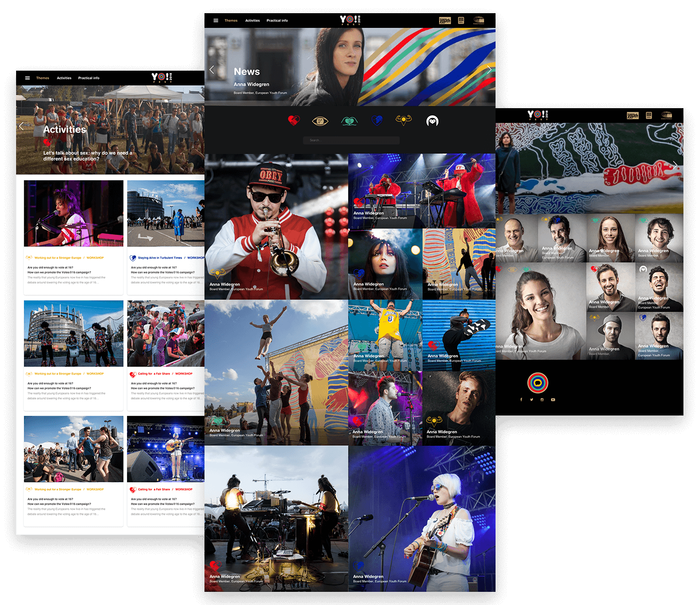Select the green hands-heart theme icon
This screenshot has width=700, height=605.
click(x=349, y=121)
